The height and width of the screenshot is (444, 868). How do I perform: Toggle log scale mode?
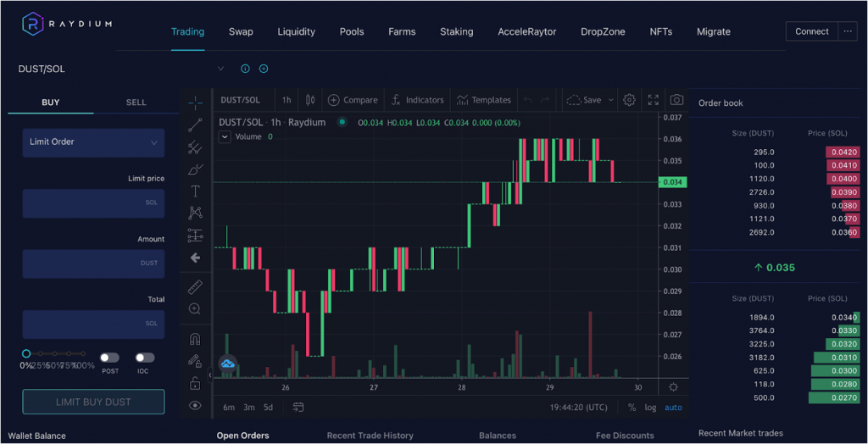pos(650,408)
